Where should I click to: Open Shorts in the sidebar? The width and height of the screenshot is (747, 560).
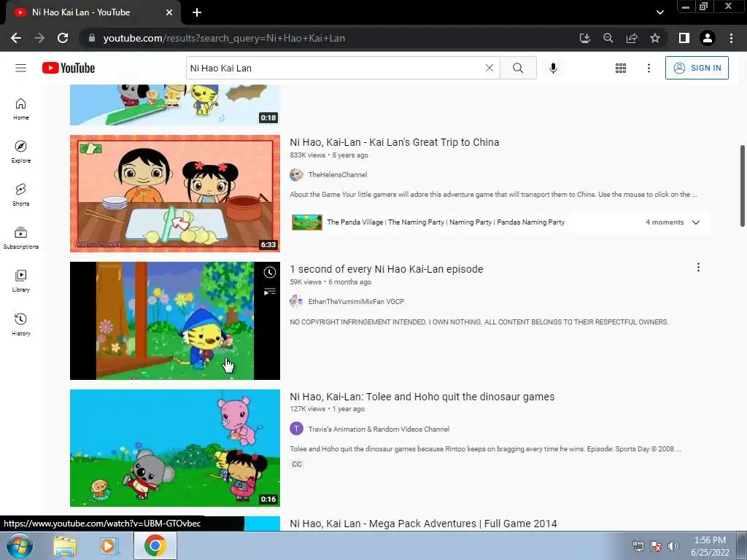tap(20, 194)
